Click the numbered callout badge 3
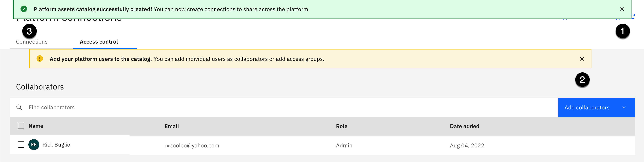The height and width of the screenshot is (162, 644). [30, 31]
